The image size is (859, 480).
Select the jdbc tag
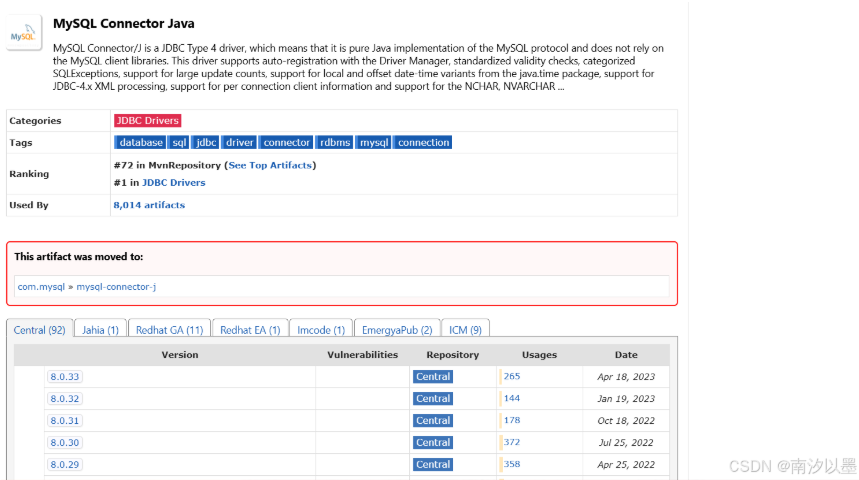pos(206,142)
